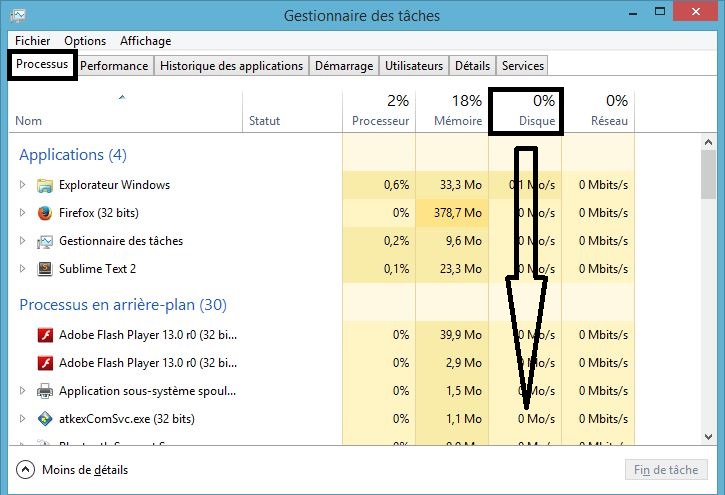The width and height of the screenshot is (725, 495).
Task: Click Sublime Text memory value 23,3 Mo
Action: [461, 269]
